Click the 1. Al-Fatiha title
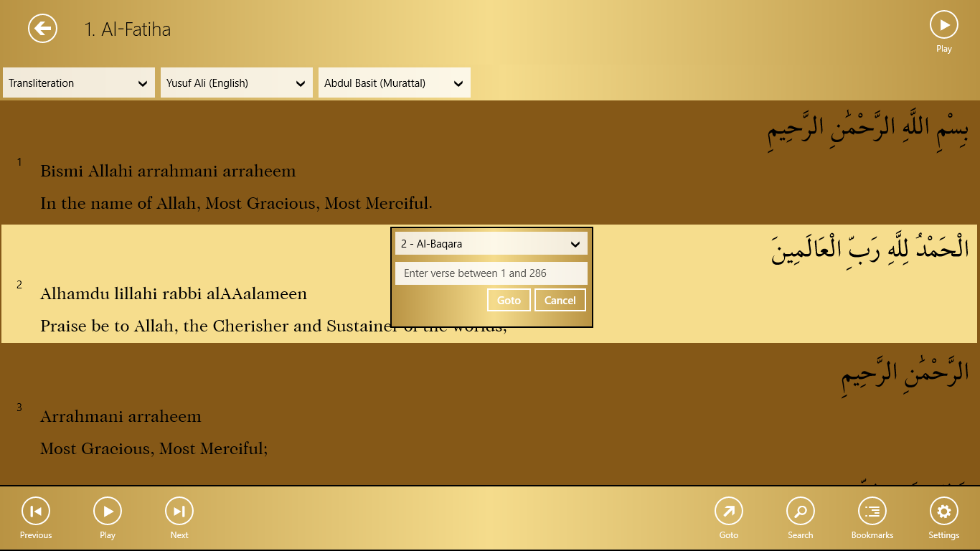 [128, 29]
